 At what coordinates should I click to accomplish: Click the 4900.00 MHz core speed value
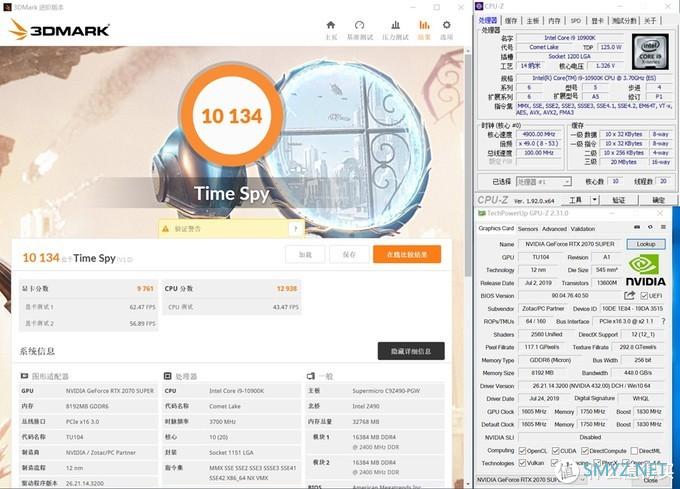point(539,134)
